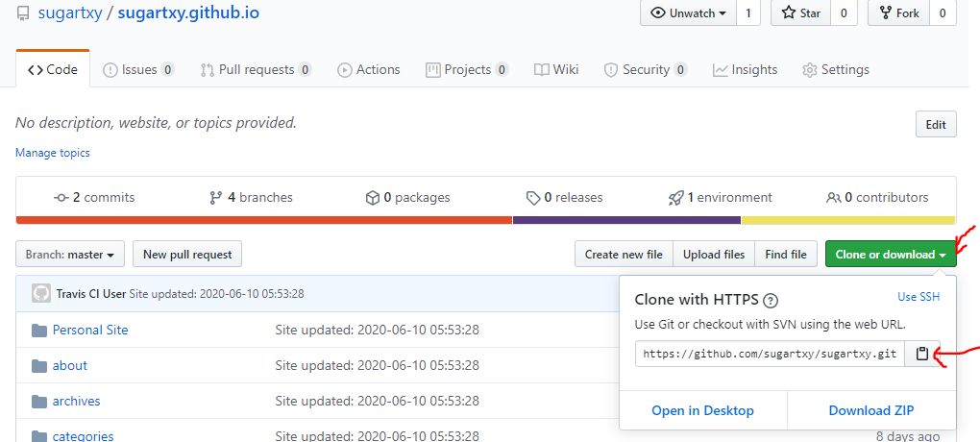Click Create new file

pos(624,255)
